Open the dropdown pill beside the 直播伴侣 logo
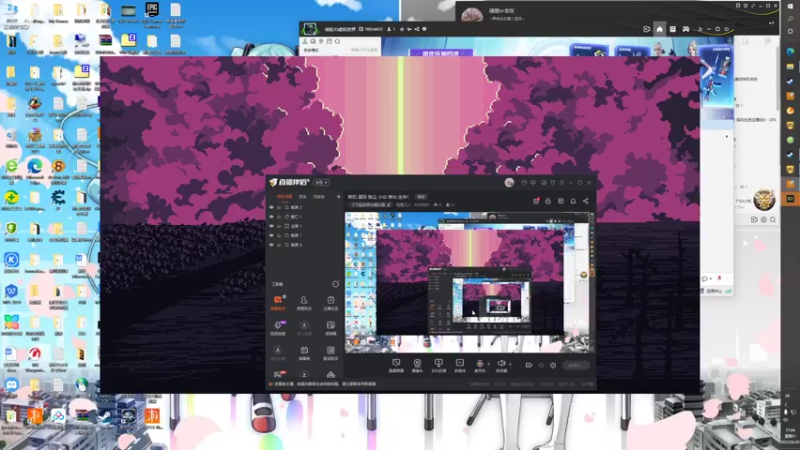 (x=321, y=182)
